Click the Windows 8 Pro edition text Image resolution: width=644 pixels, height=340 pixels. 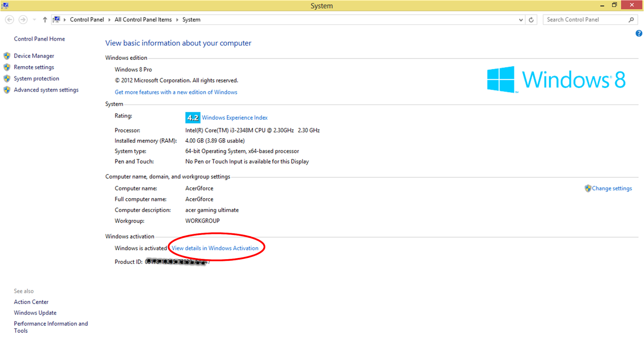133,69
